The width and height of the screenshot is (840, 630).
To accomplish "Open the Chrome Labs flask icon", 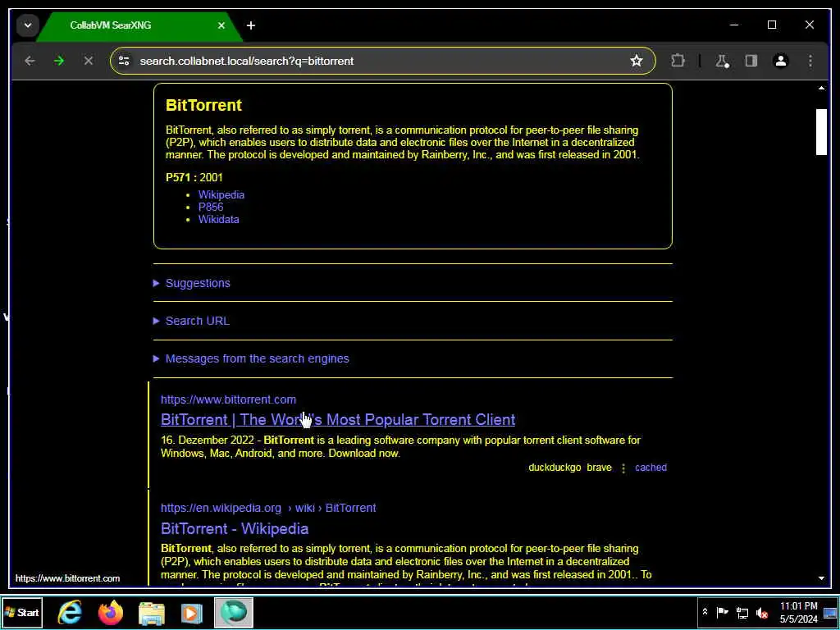I will pos(722,61).
